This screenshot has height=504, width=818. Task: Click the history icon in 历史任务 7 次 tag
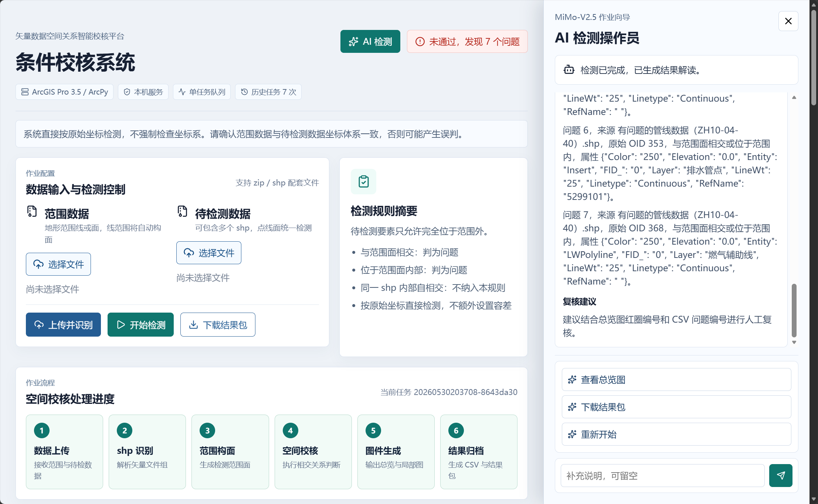point(244,92)
